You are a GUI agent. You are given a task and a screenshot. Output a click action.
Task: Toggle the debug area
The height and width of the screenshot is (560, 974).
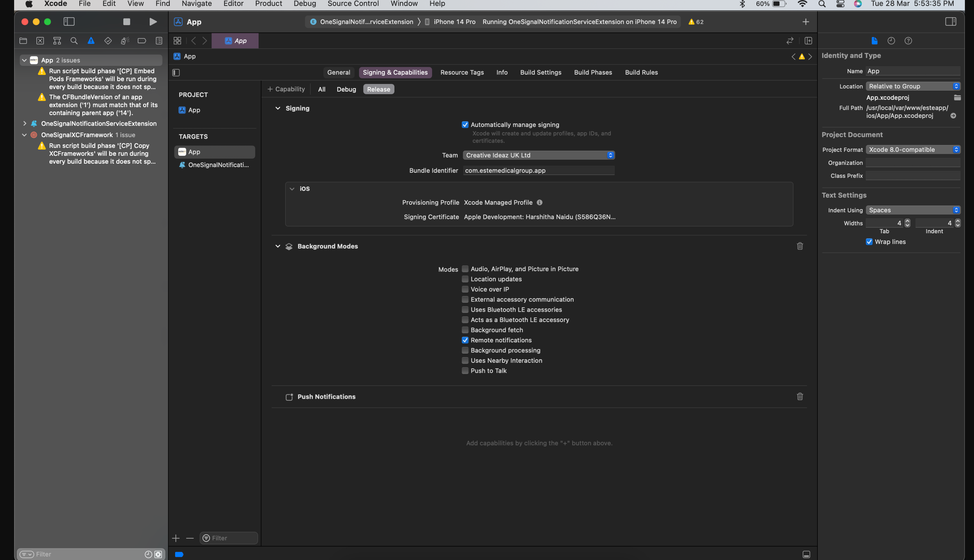point(806,554)
